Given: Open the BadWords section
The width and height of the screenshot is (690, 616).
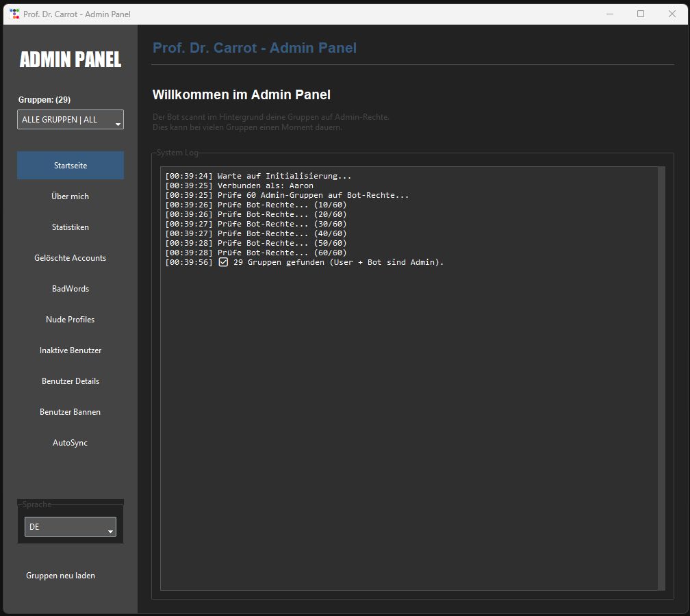Looking at the screenshot, I should pyautogui.click(x=71, y=289).
